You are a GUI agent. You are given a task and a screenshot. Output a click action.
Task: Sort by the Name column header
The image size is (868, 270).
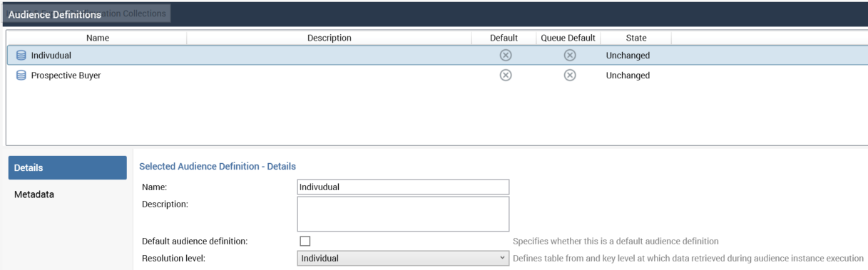98,38
